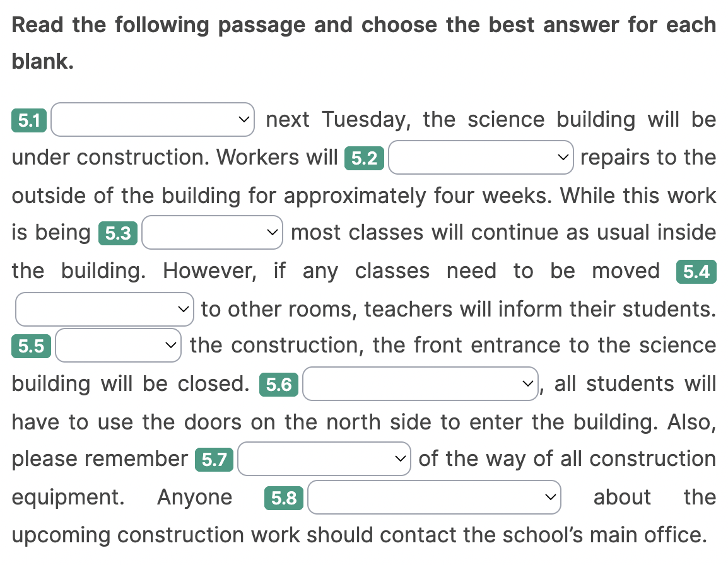The height and width of the screenshot is (565, 728).
Task: Expand the 5.8 dropdown after 'Anyone'
Action: (x=434, y=498)
